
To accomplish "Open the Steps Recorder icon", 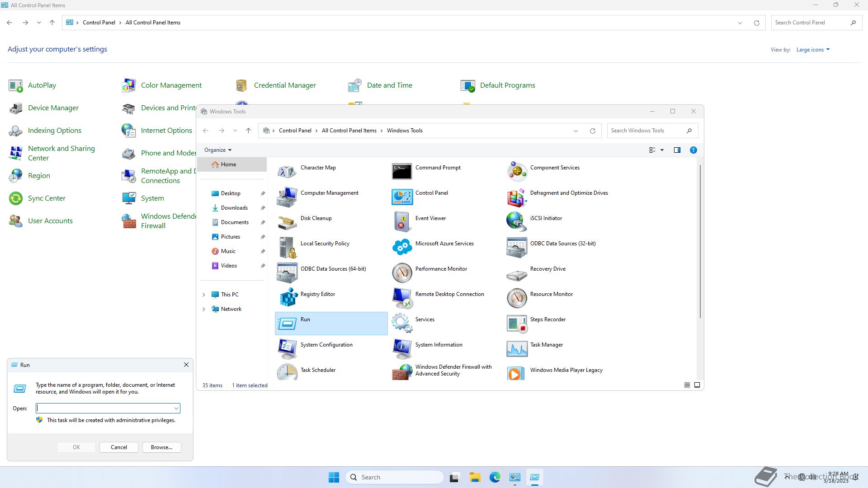I will [517, 323].
